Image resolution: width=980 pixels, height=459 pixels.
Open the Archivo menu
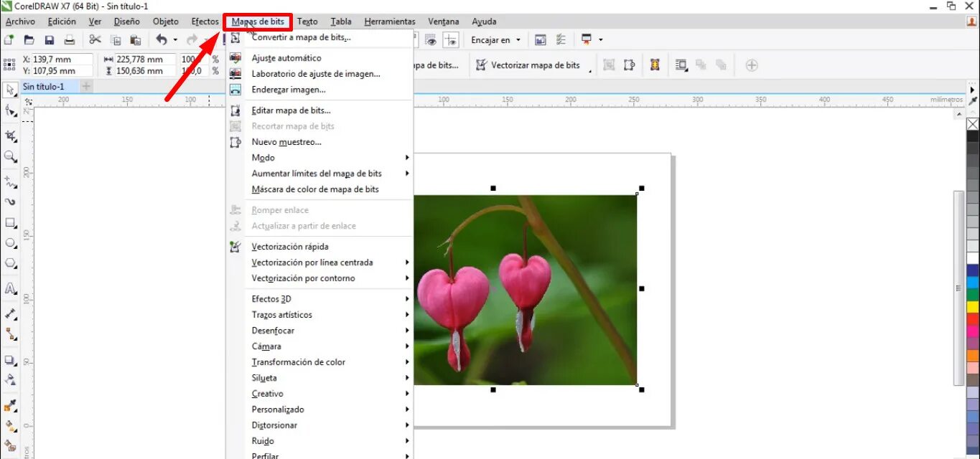tap(20, 22)
